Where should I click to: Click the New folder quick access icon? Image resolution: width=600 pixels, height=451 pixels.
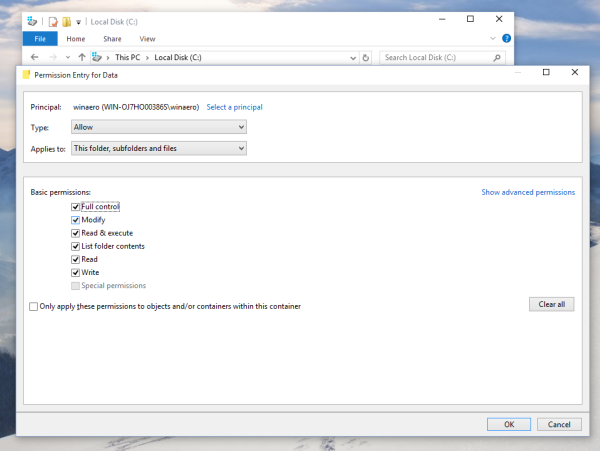67,22
